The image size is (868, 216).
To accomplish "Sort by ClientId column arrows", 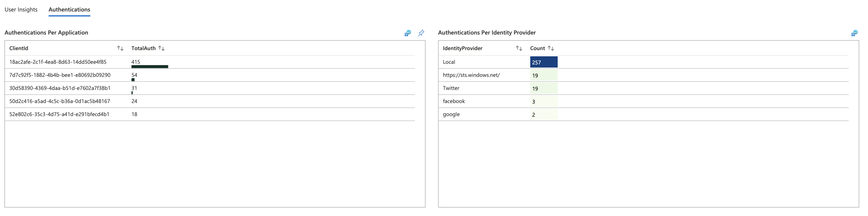I will 120,49.
